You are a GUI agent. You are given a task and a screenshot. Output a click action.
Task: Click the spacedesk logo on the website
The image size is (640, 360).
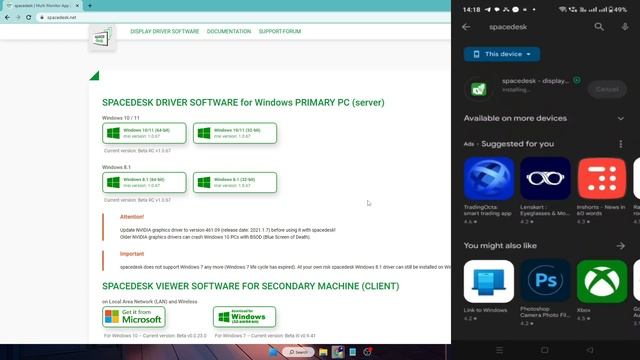tap(102, 38)
